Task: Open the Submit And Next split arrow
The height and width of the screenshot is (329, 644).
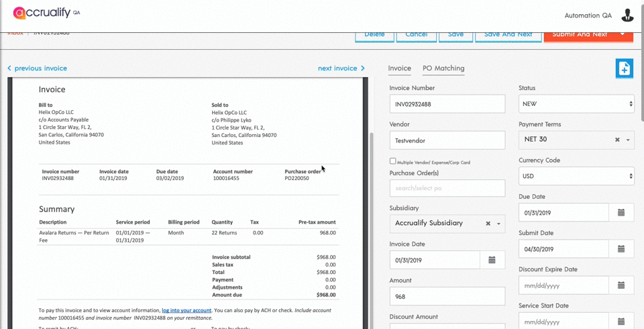Action: [x=623, y=34]
